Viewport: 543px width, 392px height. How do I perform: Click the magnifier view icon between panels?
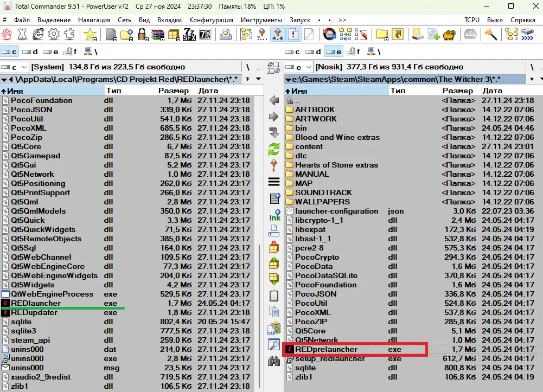click(x=274, y=344)
